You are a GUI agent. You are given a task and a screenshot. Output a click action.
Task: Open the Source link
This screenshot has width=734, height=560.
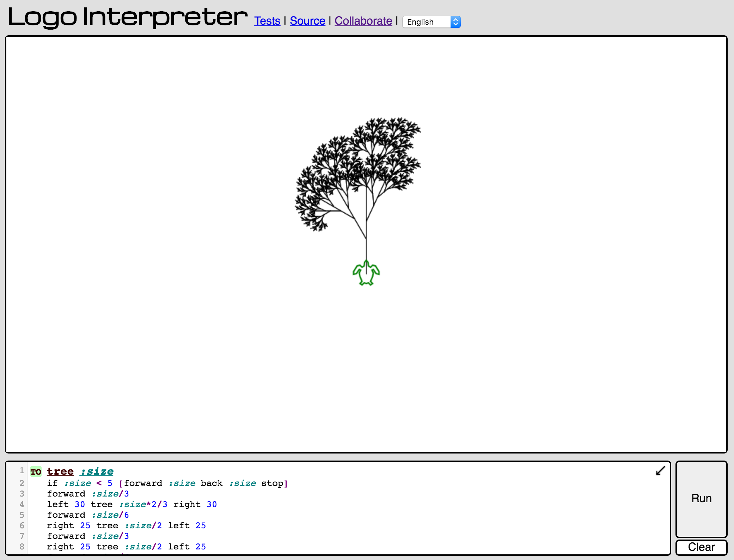point(307,21)
